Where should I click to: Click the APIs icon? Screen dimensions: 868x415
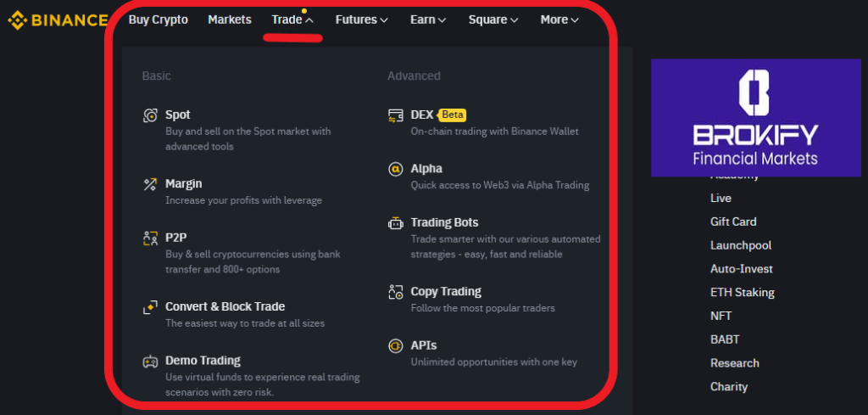coord(395,345)
